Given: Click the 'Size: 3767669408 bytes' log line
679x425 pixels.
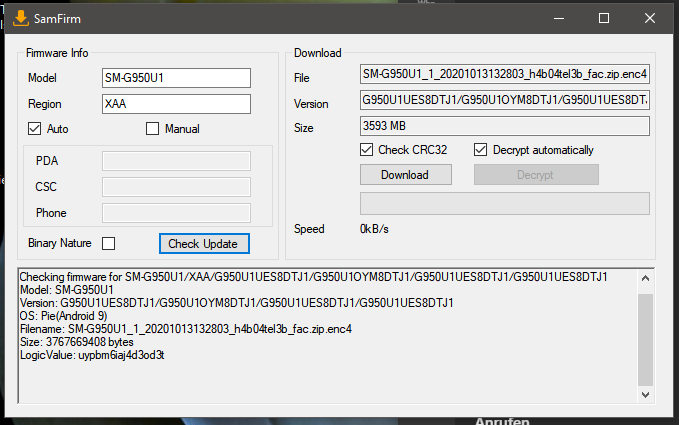Looking at the screenshot, I should tap(77, 342).
